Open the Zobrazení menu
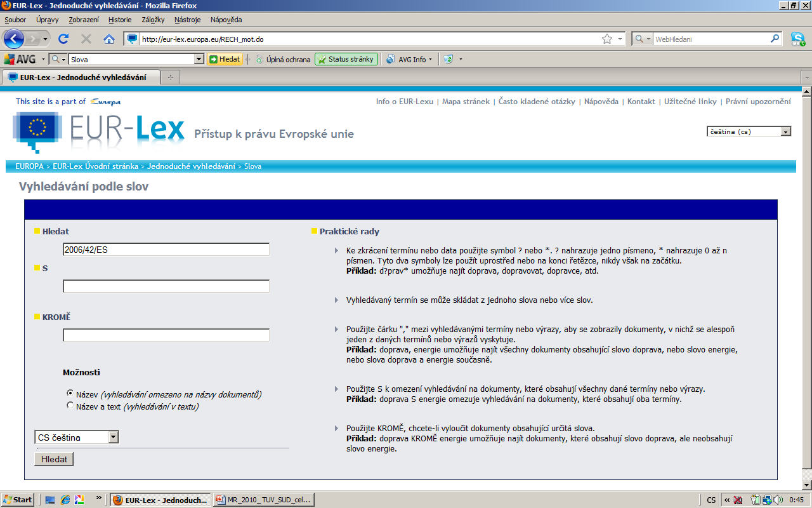812x508 pixels. [84, 20]
